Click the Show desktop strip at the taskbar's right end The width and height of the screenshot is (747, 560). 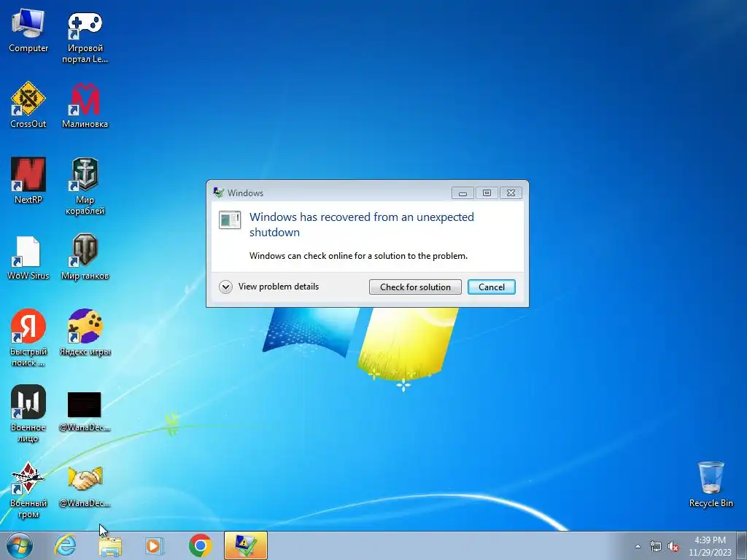click(x=742, y=545)
